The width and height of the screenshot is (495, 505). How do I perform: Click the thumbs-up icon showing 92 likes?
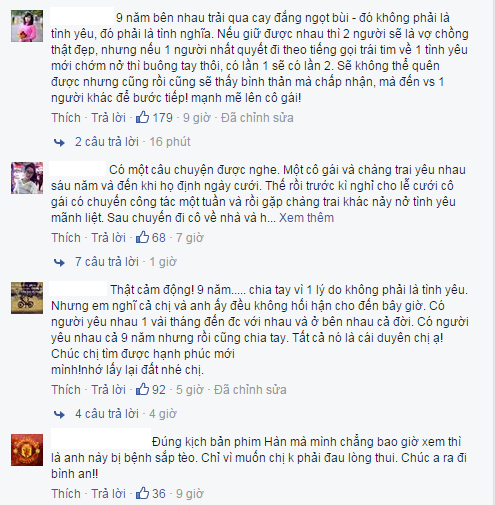pyautogui.click(x=142, y=389)
